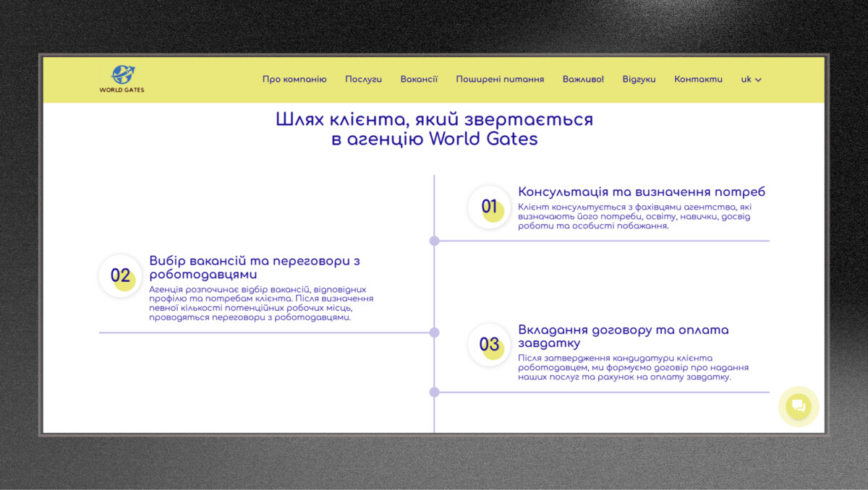Click the World Gates logo
The image size is (868, 490).
pyautogui.click(x=122, y=79)
